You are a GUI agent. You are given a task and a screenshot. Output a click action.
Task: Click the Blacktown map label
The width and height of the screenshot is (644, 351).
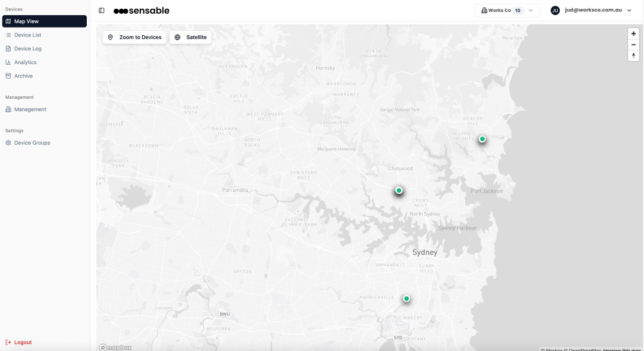(x=144, y=145)
